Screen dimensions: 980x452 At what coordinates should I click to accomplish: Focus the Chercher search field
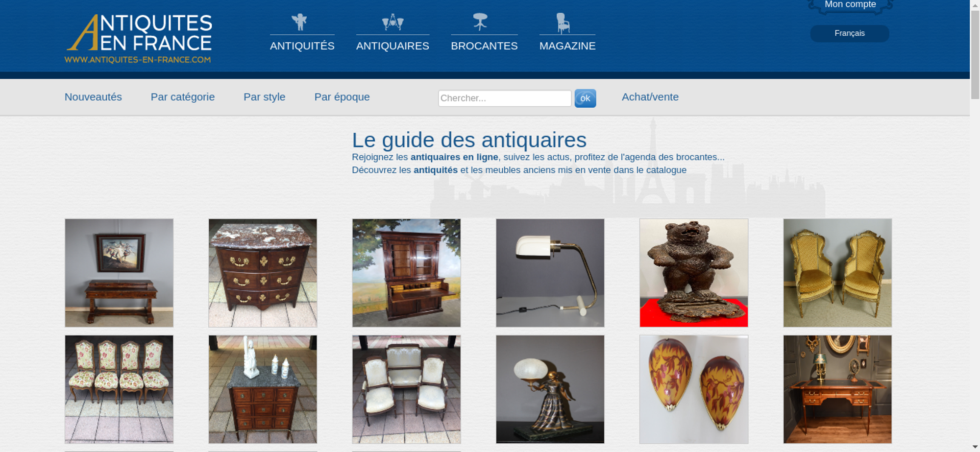click(505, 98)
